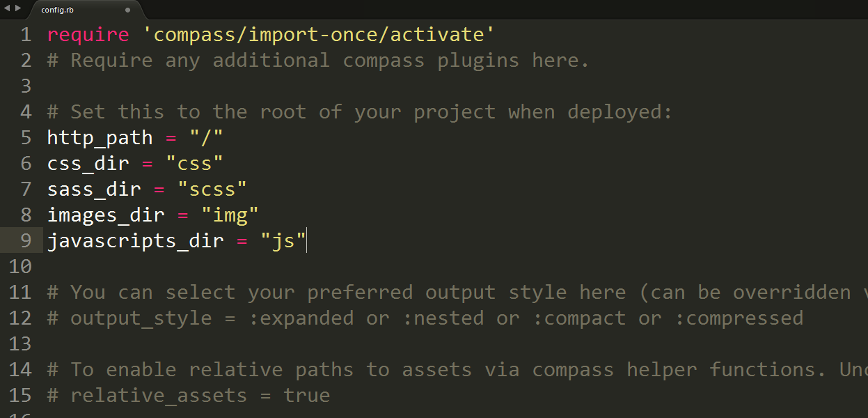868x418 pixels.
Task: Click the "img" string value
Action: (230, 215)
